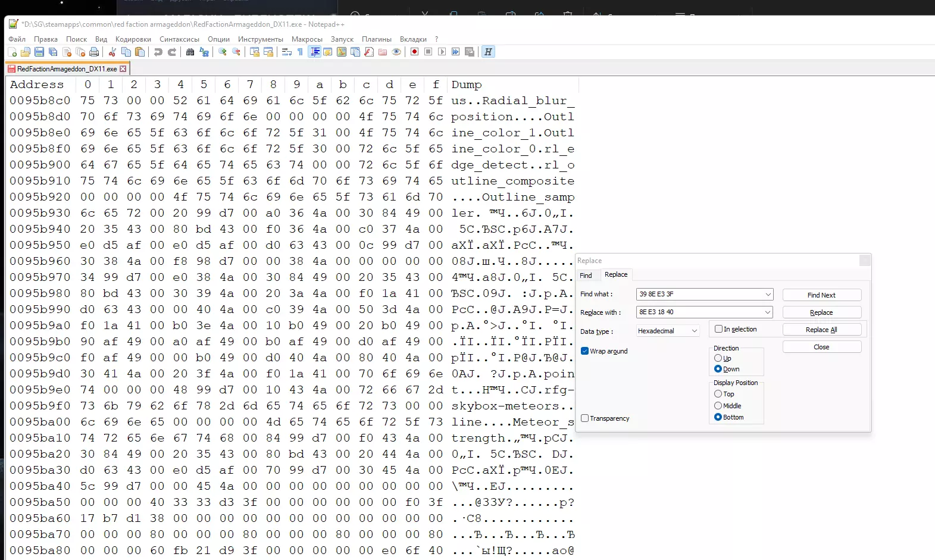Toggle show all characters pilcrow icon
935x560 pixels.
tap(300, 52)
